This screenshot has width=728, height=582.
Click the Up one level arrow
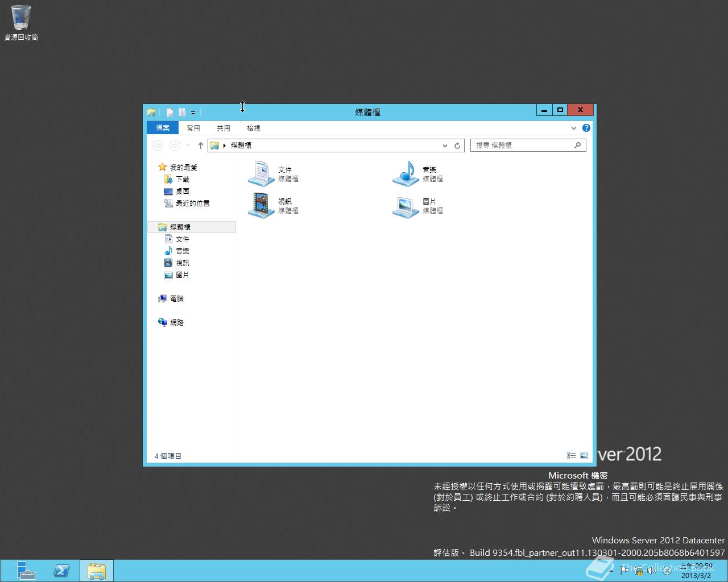(200, 145)
